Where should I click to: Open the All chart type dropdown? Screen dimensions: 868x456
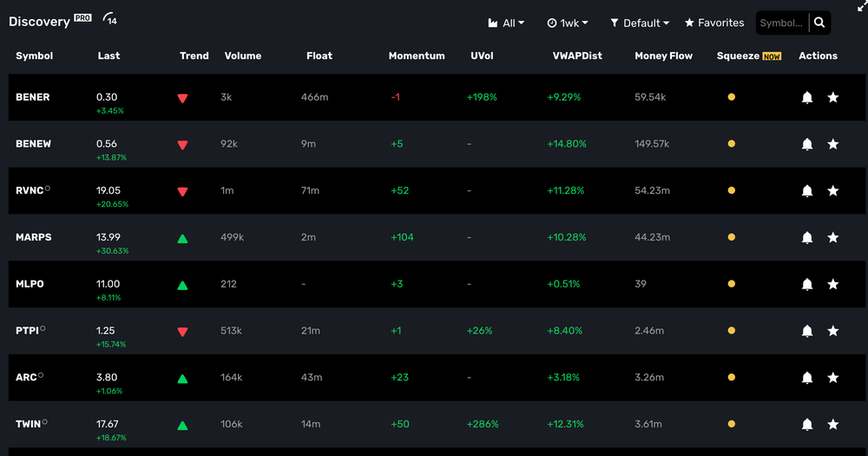point(506,23)
